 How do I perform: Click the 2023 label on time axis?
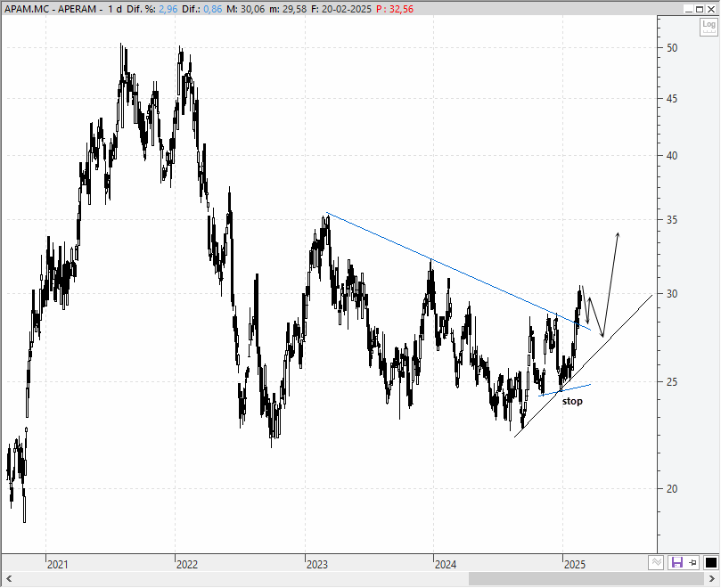(317, 565)
